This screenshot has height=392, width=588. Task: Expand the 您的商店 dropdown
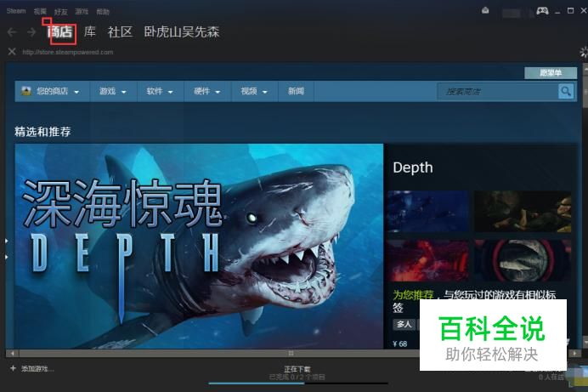click(x=52, y=91)
